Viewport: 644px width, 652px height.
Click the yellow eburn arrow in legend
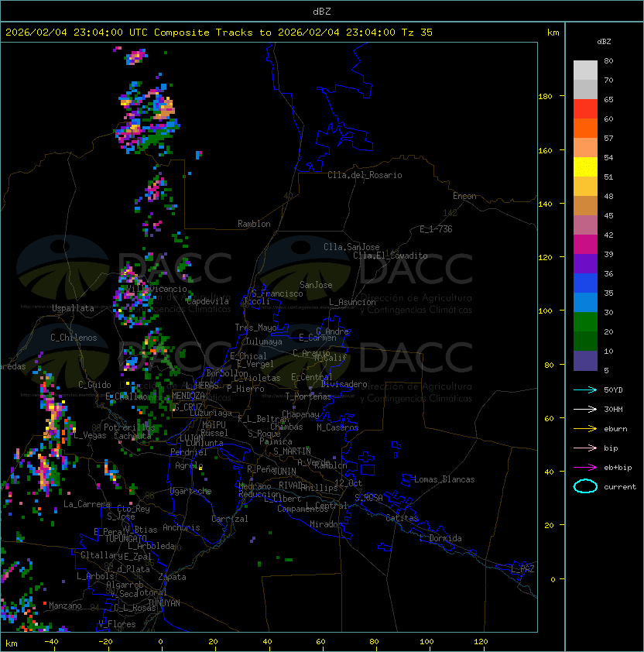click(x=585, y=429)
